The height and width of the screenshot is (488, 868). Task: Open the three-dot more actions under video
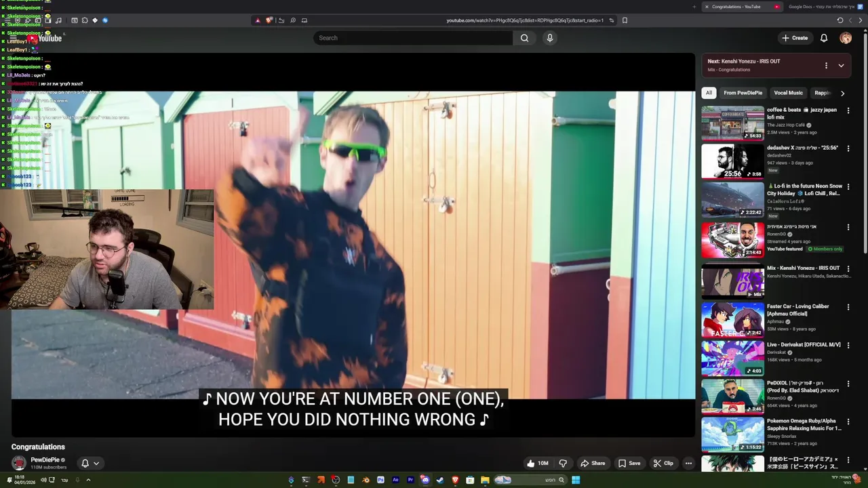[x=688, y=464]
